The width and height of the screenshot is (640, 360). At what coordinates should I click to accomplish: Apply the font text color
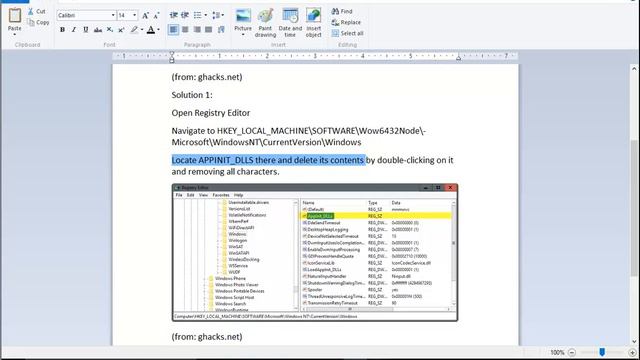point(151,29)
